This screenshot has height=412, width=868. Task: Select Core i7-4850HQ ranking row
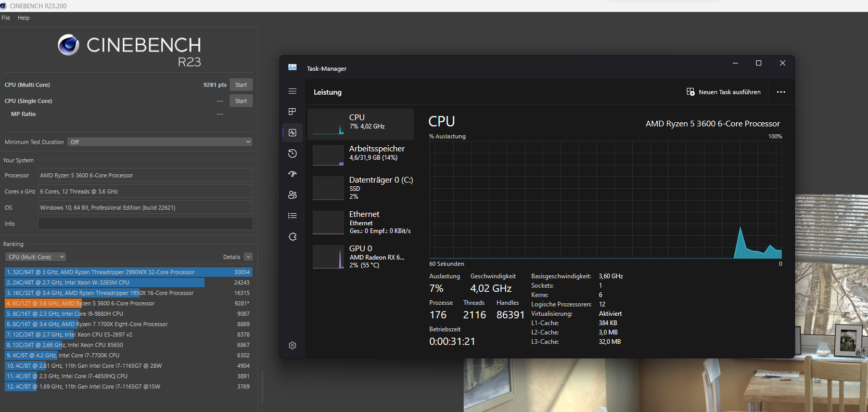[x=128, y=376]
